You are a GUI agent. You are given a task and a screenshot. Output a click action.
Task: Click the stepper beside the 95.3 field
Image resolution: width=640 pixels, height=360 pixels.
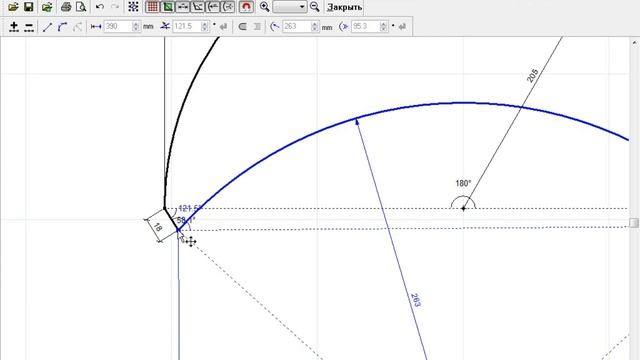[384, 27]
